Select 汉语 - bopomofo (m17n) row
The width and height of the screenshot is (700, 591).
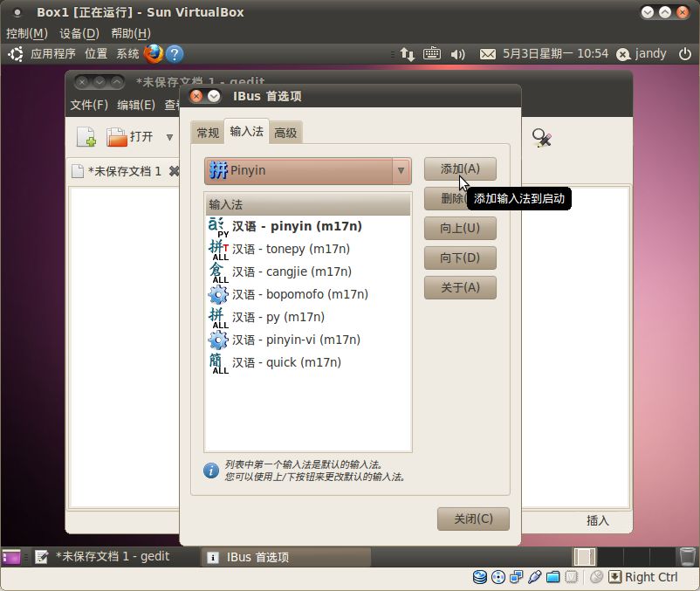pyautogui.click(x=308, y=294)
